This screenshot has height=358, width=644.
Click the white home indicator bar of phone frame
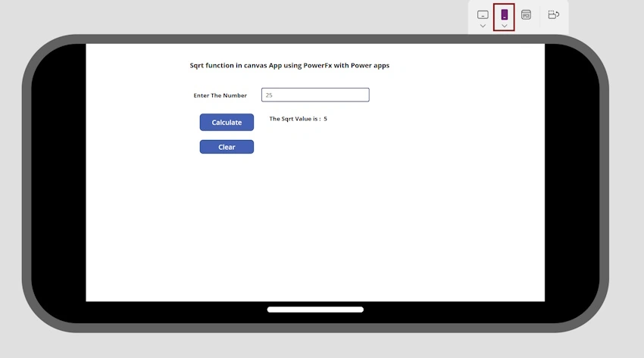(x=315, y=310)
